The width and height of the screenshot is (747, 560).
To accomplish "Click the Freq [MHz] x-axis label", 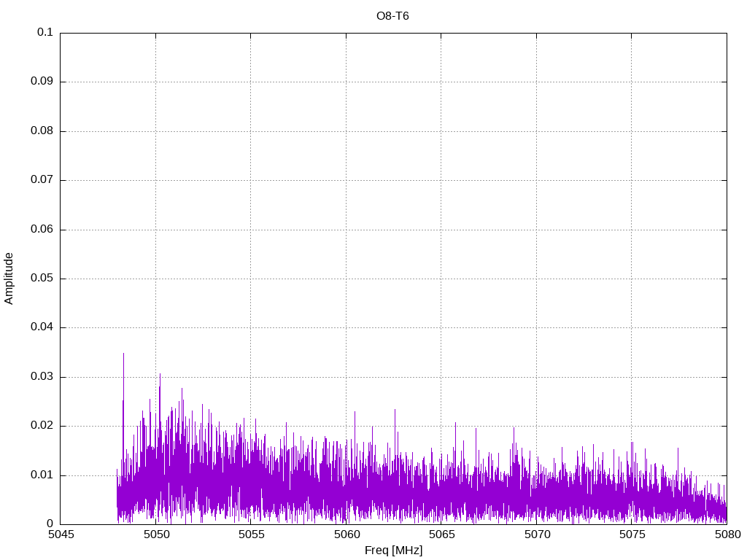I will point(393,551).
